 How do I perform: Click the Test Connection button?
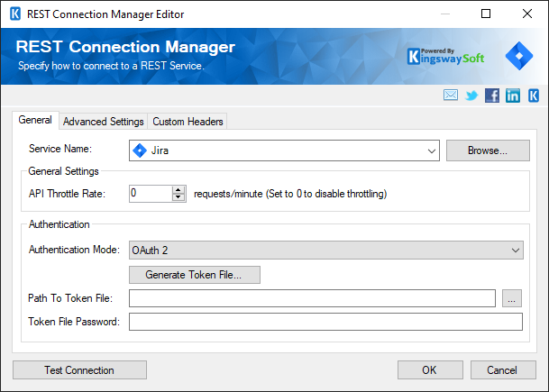click(x=79, y=370)
